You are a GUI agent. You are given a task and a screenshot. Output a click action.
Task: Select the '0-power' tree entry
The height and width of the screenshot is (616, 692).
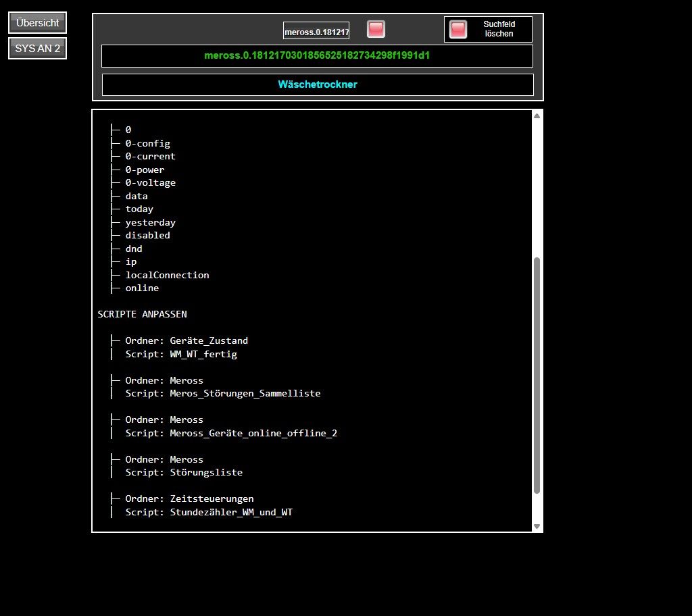pos(145,170)
